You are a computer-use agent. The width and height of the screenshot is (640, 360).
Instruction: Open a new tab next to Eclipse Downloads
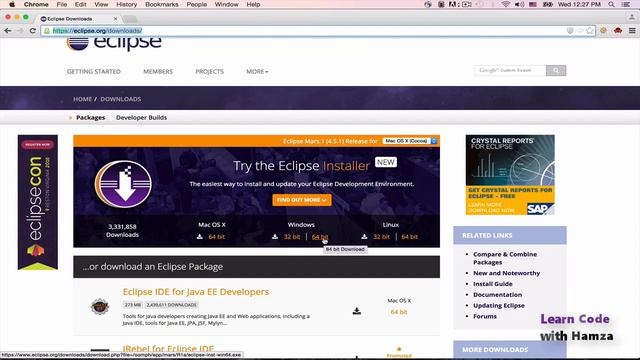click(130, 19)
